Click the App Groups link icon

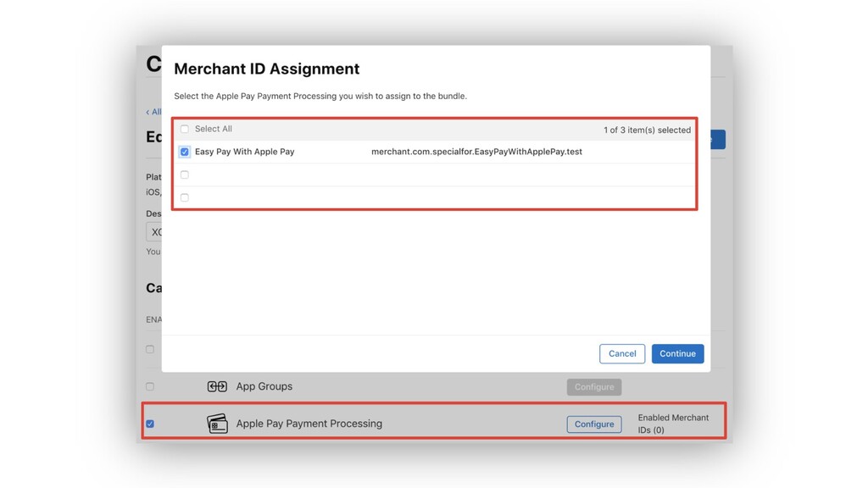point(217,386)
